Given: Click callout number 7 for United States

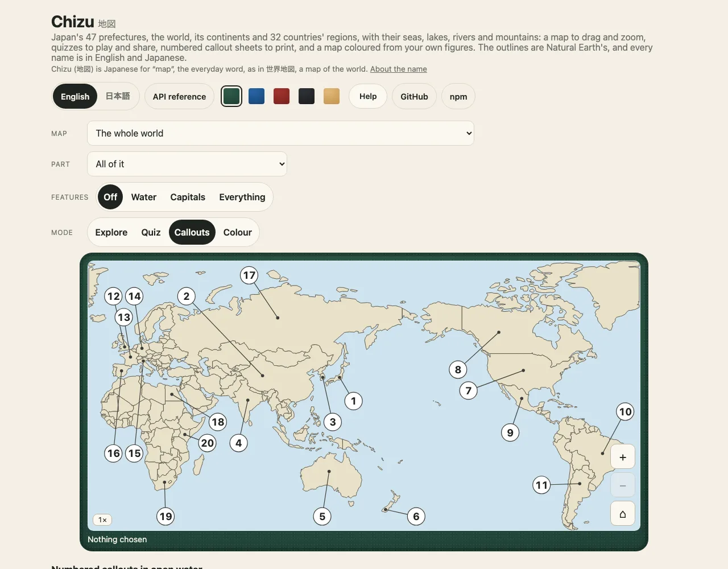Looking at the screenshot, I should (468, 390).
